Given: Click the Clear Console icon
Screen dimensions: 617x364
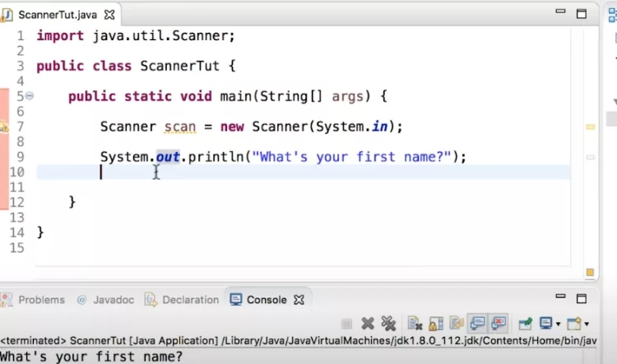Looking at the screenshot, I should tap(415, 324).
